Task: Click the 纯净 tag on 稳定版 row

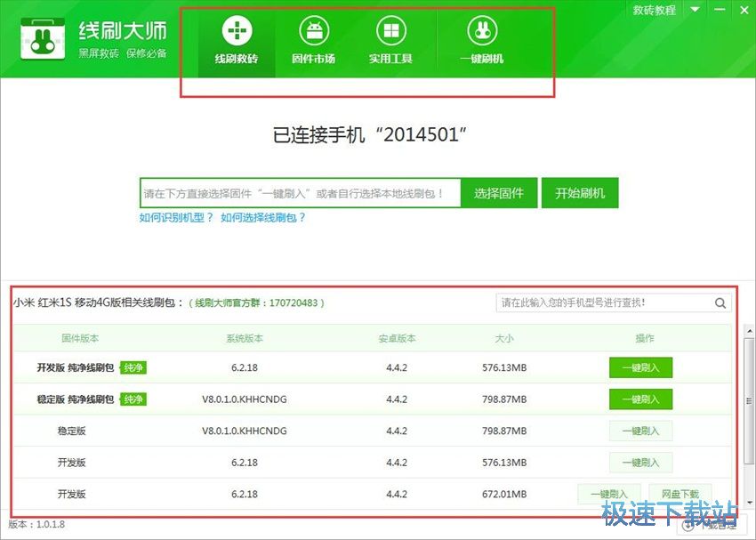Action: (x=133, y=399)
